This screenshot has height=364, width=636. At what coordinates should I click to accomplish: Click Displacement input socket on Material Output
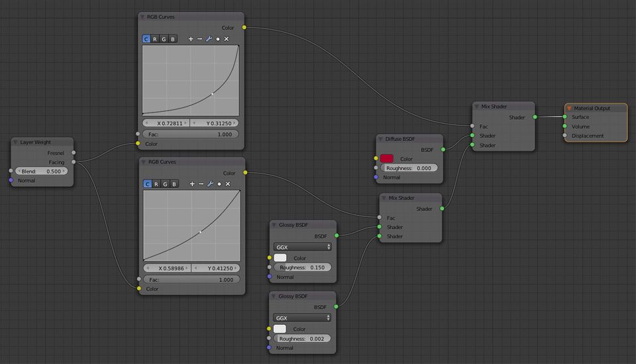point(564,136)
